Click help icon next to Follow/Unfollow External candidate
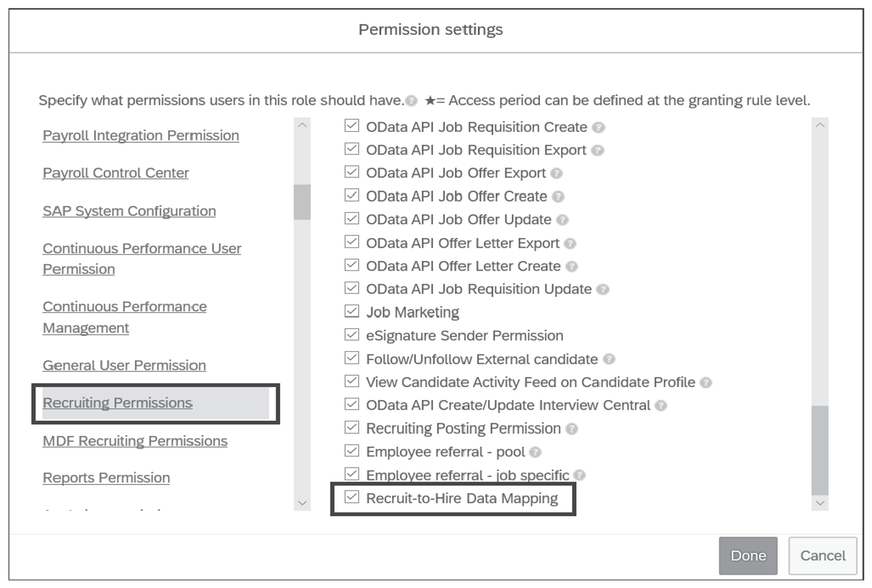Viewport: 872px width, 588px height. 608,359
